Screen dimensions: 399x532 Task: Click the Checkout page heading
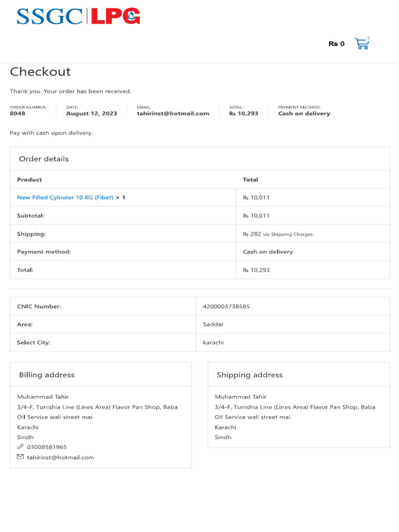click(40, 72)
